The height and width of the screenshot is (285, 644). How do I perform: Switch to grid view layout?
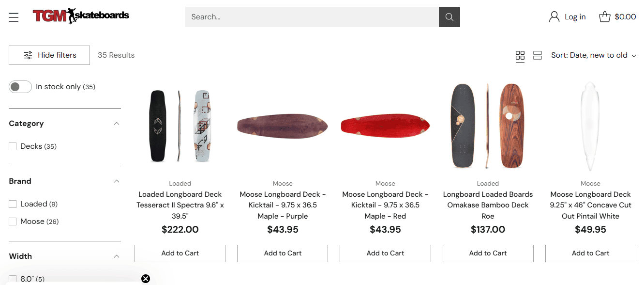(520, 55)
